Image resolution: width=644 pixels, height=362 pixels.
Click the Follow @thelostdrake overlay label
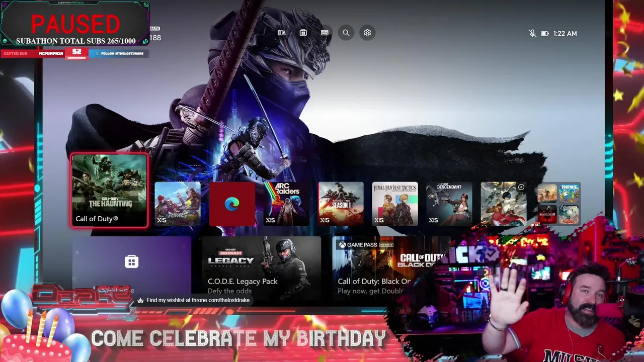pyautogui.click(x=119, y=53)
